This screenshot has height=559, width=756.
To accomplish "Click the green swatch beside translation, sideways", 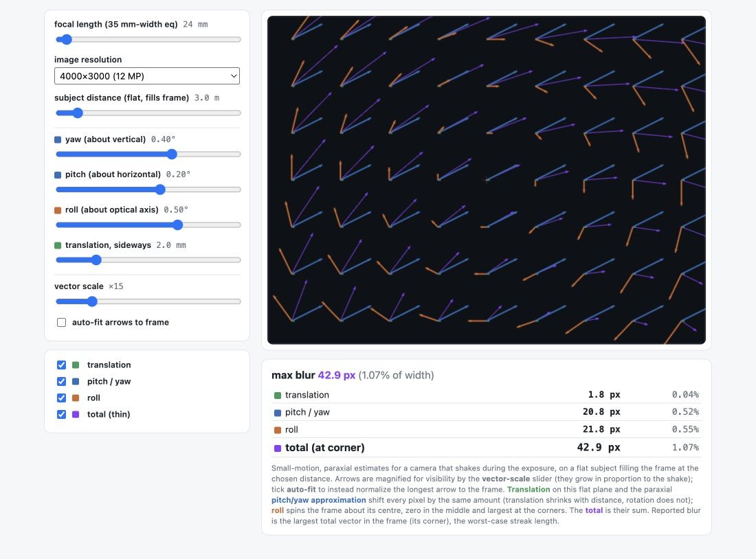I will click(58, 245).
